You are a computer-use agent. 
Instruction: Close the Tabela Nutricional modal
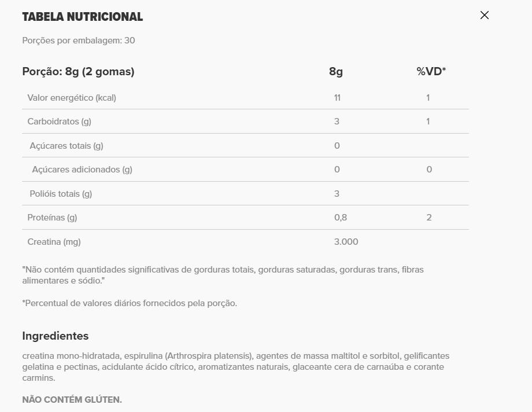485,15
